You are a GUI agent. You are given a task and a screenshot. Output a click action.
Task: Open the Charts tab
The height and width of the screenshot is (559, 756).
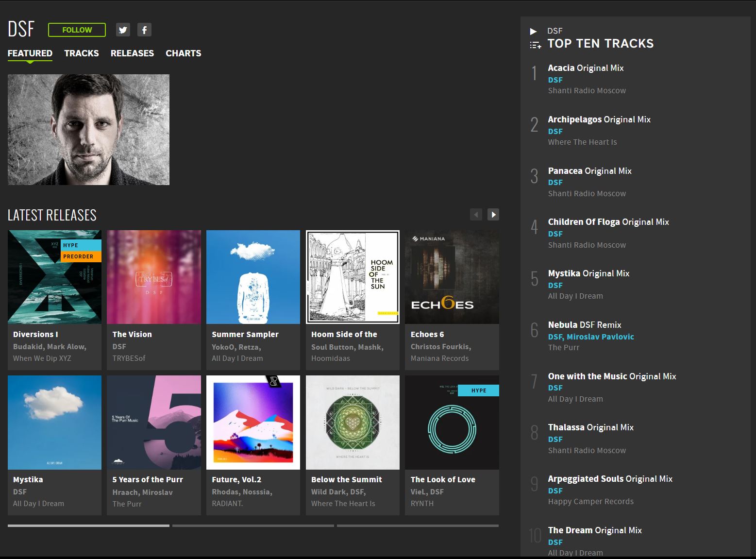(x=183, y=53)
